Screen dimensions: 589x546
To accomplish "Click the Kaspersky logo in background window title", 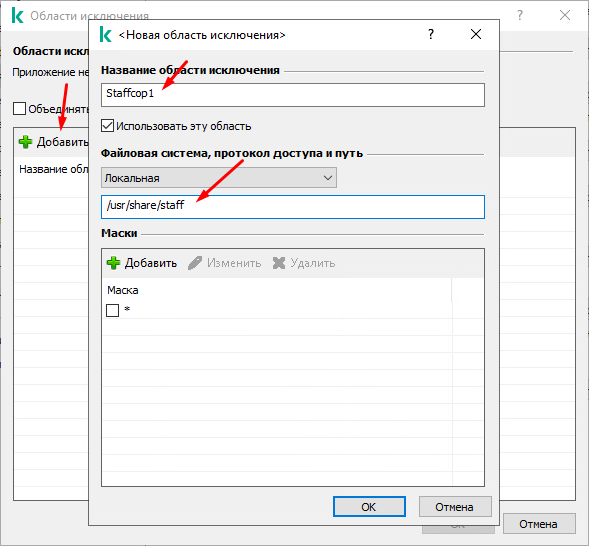I will (x=17, y=16).
